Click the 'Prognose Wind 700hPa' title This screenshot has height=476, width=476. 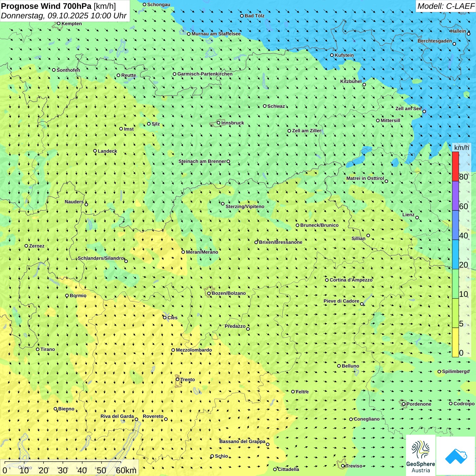46,6
